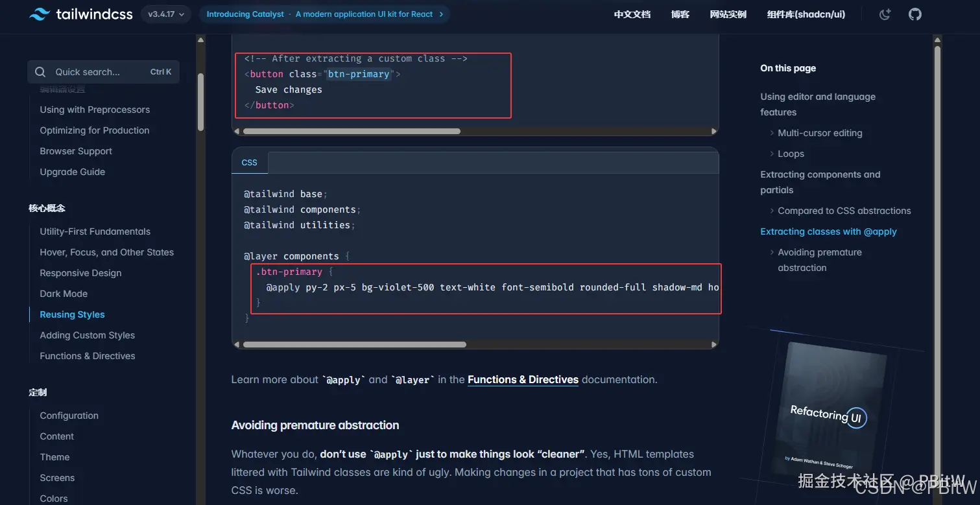The height and width of the screenshot is (505, 980).
Task: Open Content sidebar page
Action: pyautogui.click(x=56, y=436)
